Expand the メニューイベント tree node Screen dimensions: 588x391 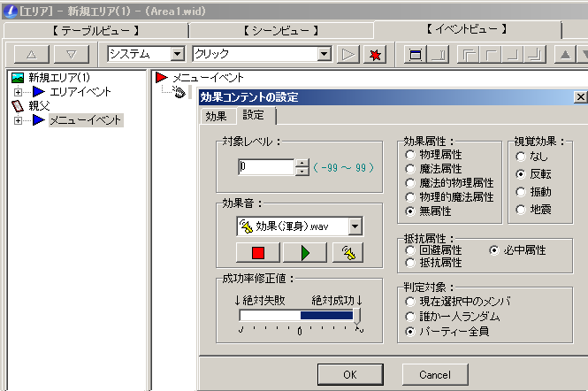click(18, 120)
